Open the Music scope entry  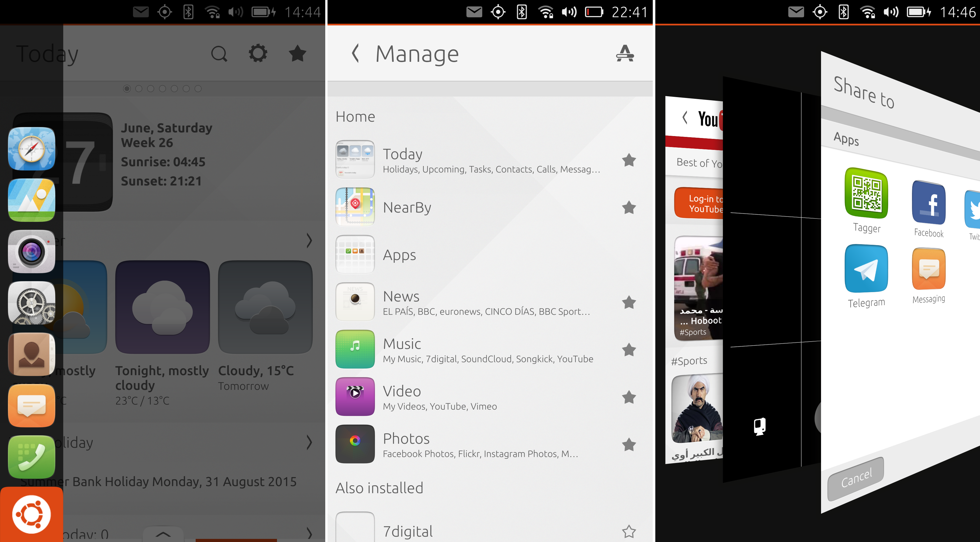point(490,349)
